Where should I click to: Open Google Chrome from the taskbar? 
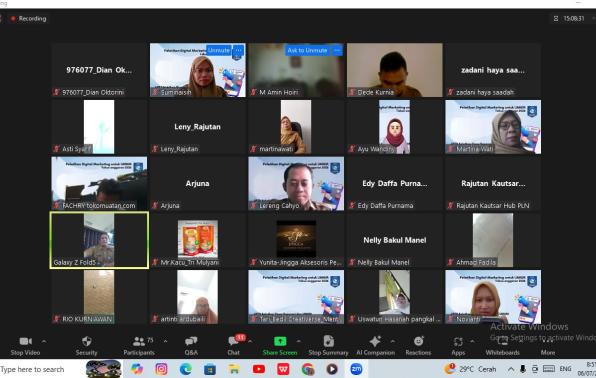click(308, 369)
